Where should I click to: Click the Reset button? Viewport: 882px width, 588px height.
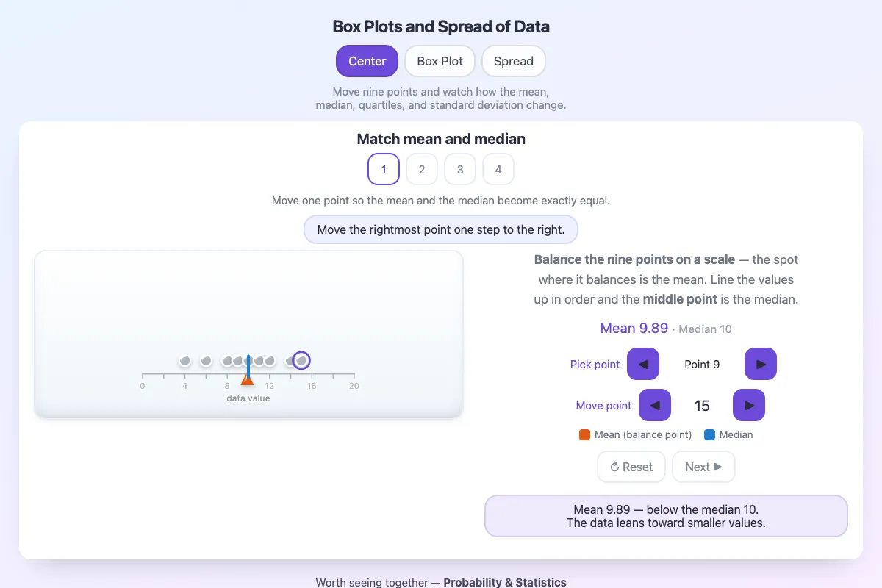click(x=631, y=467)
